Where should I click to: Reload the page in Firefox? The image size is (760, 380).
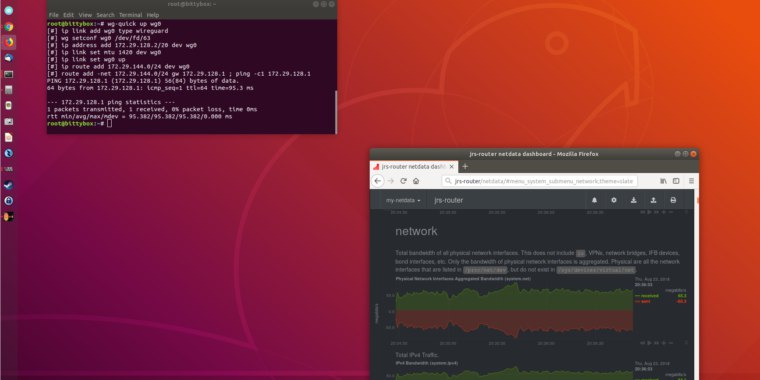point(403,181)
